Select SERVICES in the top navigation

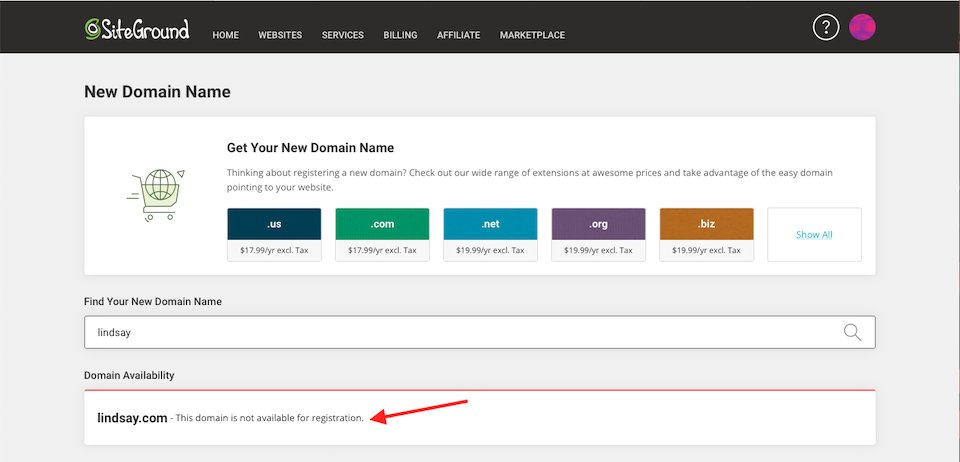pos(342,35)
